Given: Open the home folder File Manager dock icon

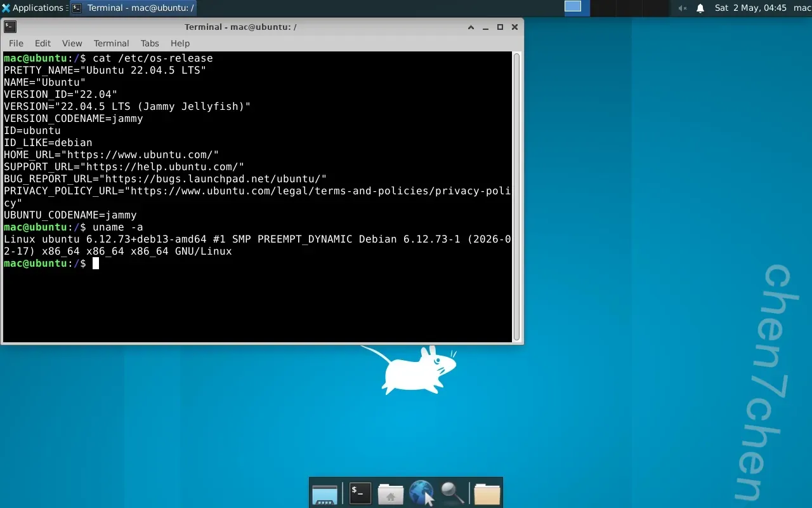Looking at the screenshot, I should point(391,493).
